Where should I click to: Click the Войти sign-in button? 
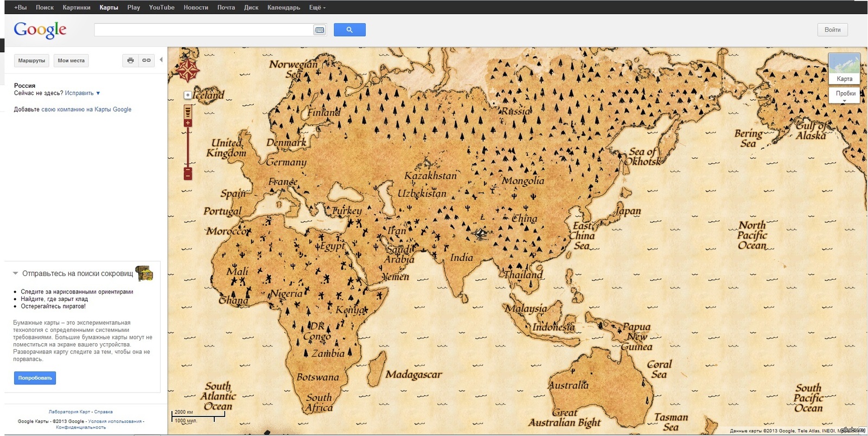coord(832,30)
